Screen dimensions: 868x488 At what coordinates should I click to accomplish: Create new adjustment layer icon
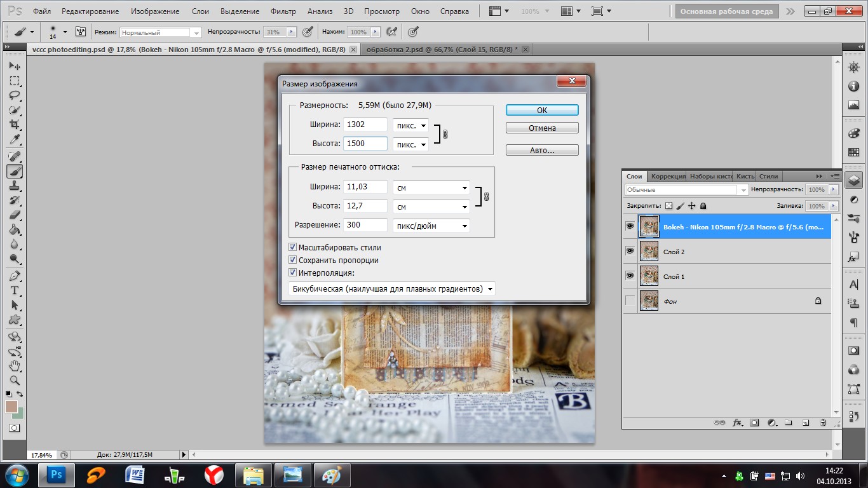click(x=771, y=422)
